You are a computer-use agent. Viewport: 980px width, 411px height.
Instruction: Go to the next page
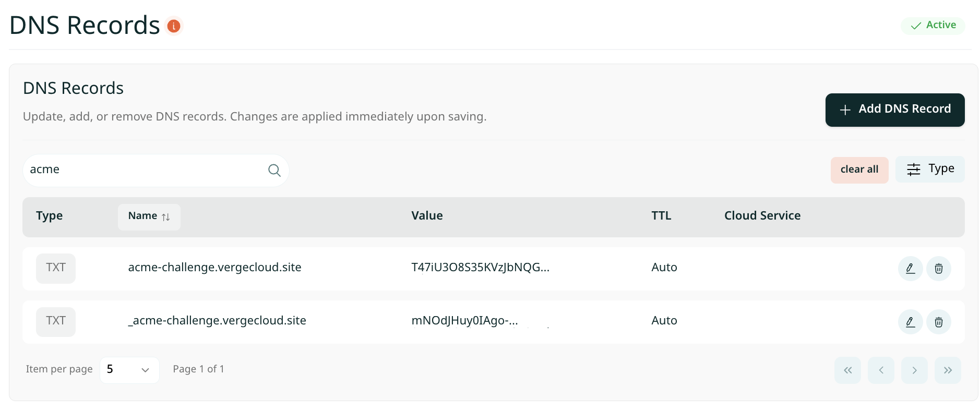tap(914, 370)
